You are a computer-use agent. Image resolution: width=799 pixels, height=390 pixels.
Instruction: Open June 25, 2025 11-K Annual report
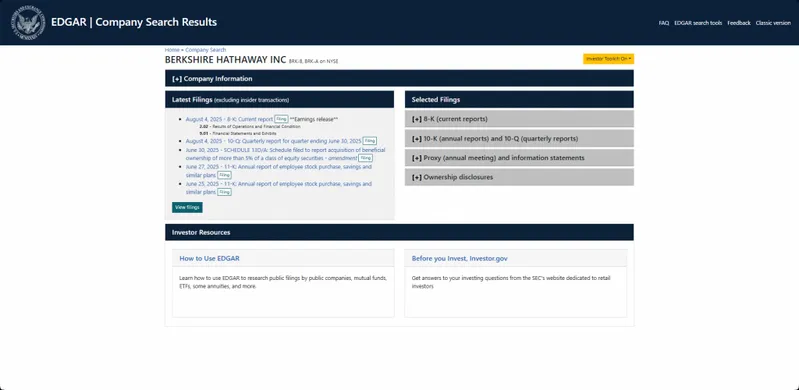tap(278, 188)
